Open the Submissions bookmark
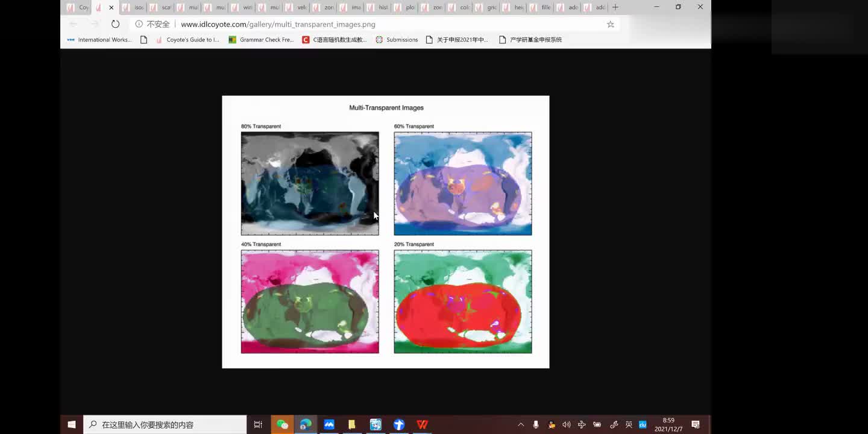Viewport: 868px width, 434px height. coord(397,40)
